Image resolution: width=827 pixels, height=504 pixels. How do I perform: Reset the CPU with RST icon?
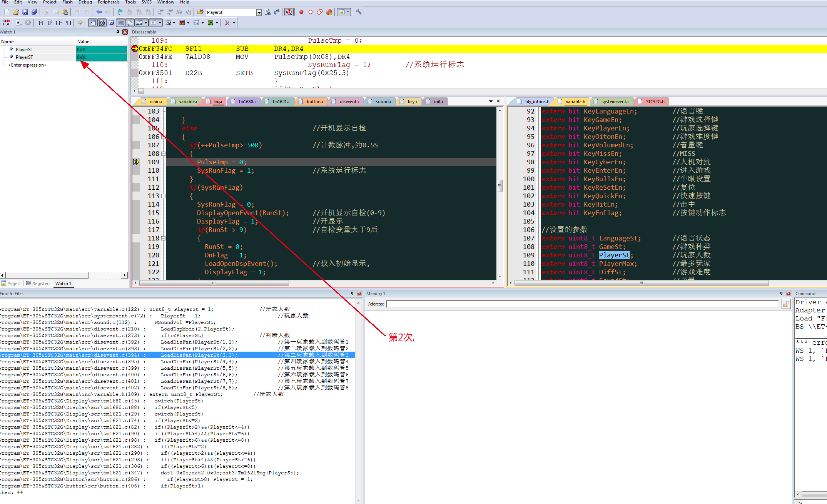point(7,23)
